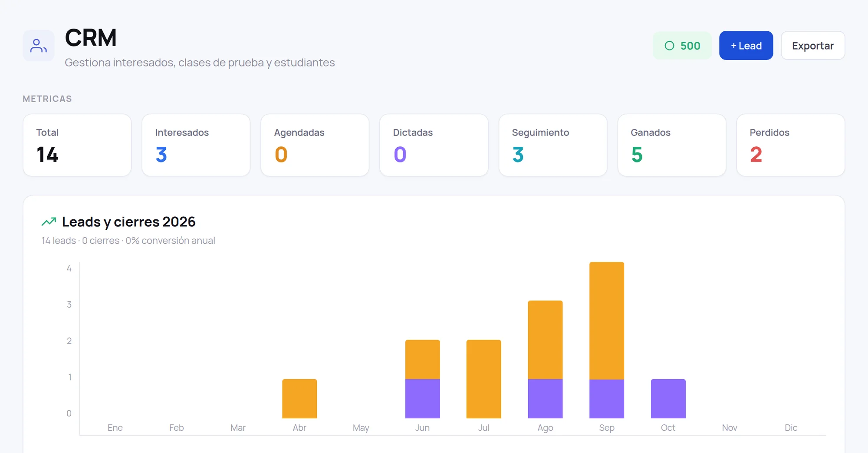Click the trending-up icon beside Leads y cierres
This screenshot has height=453, width=868.
[x=49, y=222]
